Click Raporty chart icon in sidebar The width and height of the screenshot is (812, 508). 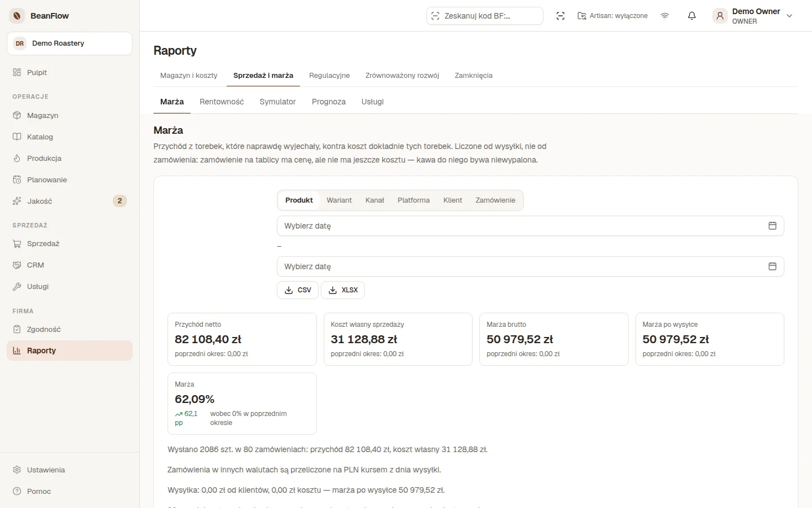coord(17,351)
